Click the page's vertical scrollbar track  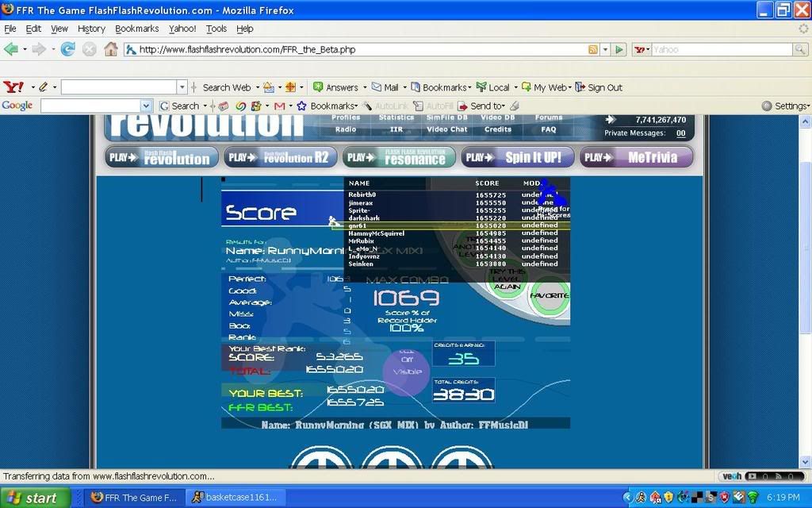click(805, 317)
